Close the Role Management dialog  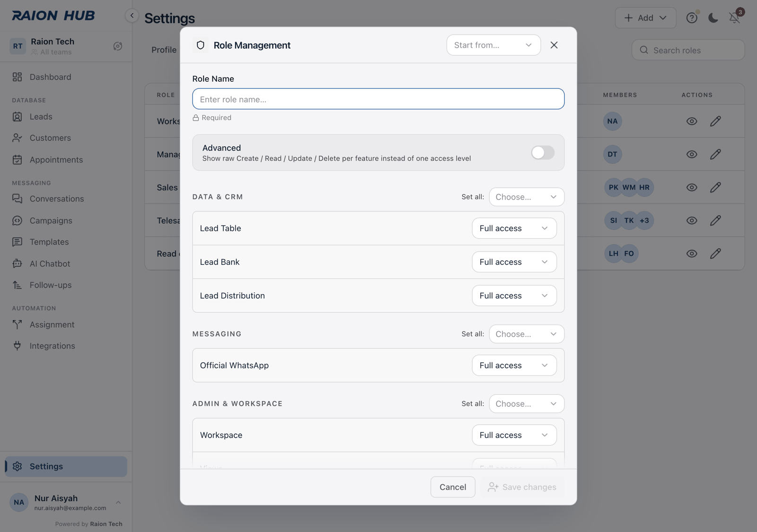click(x=554, y=45)
